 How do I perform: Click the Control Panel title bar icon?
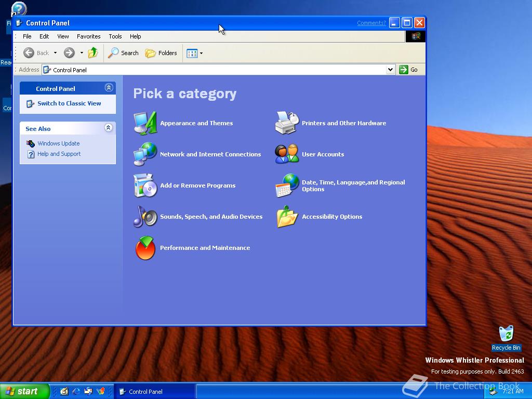point(19,23)
